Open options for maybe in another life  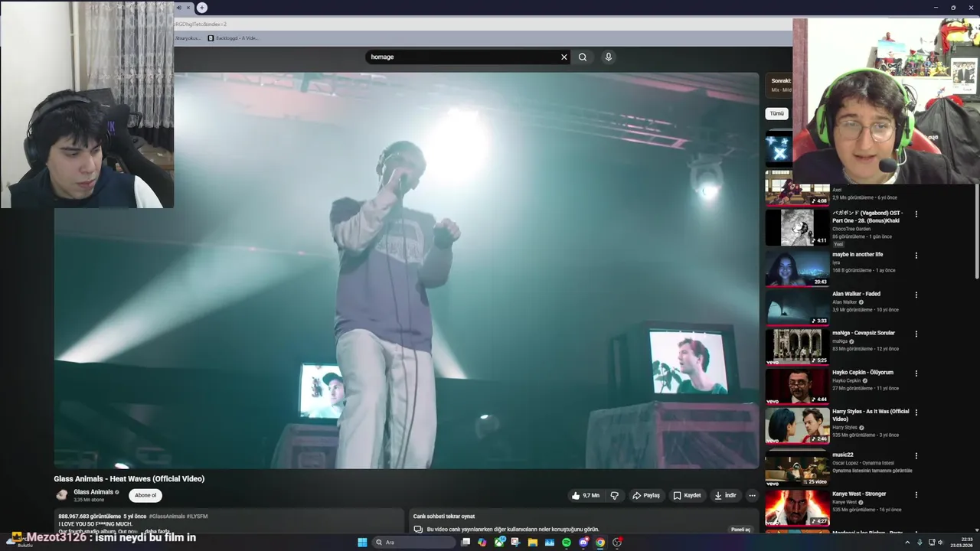coord(916,256)
